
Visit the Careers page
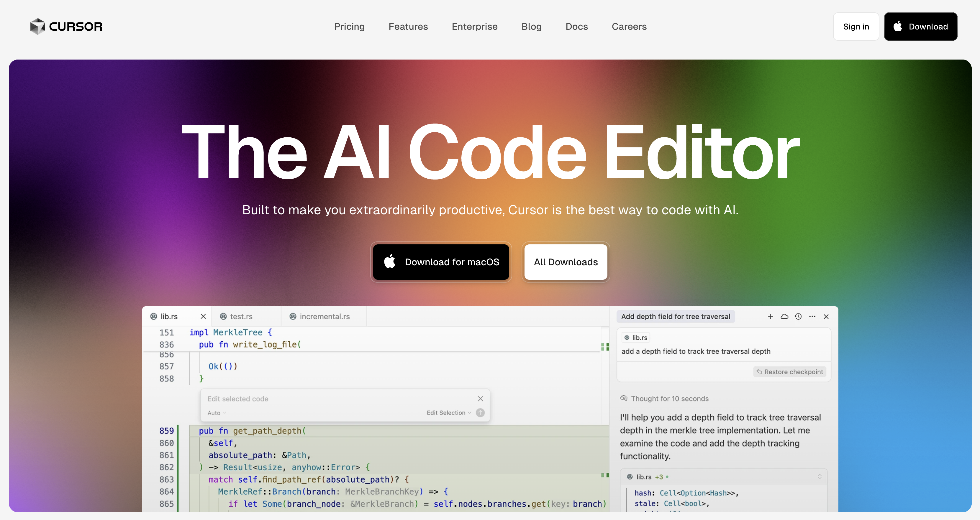[x=629, y=27]
